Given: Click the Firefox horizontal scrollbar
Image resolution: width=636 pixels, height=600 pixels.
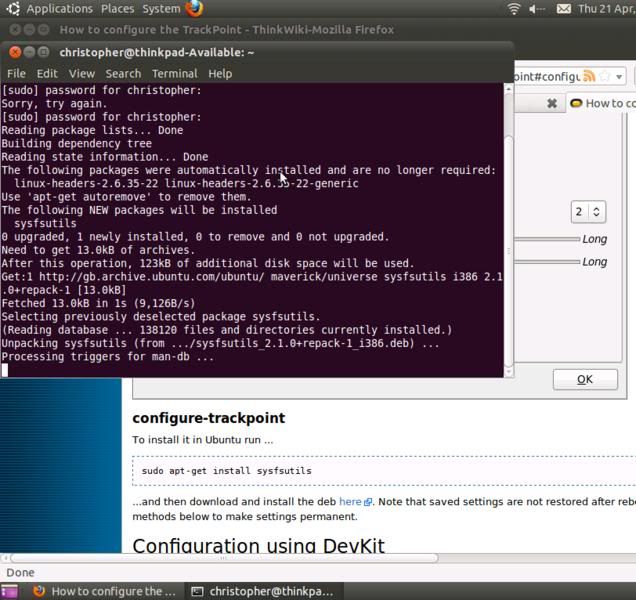Looking at the screenshot, I should [224, 558].
